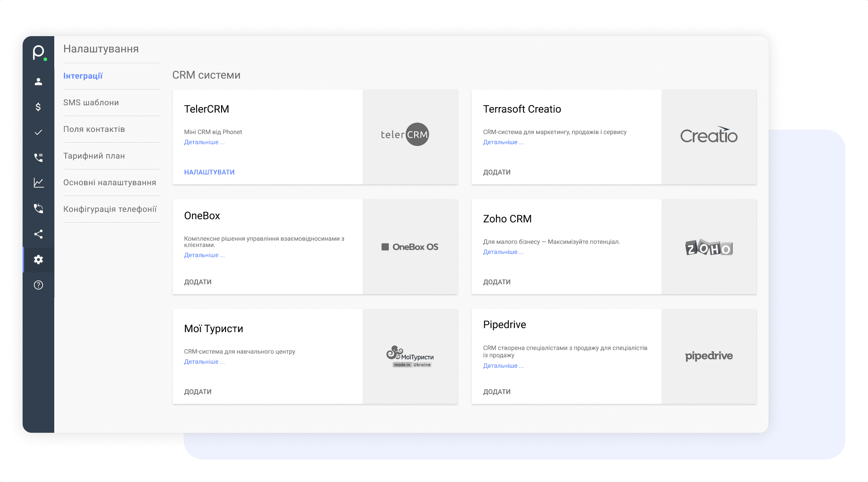Open the settings gear icon

(38, 260)
